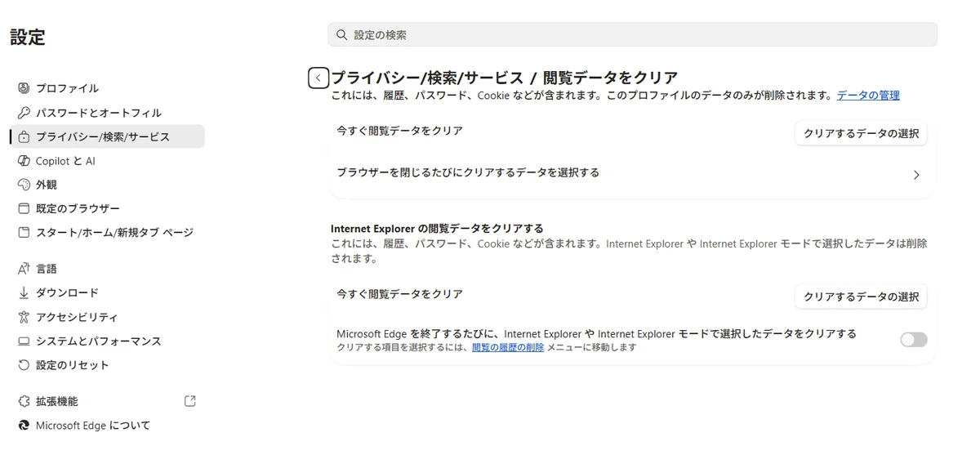The image size is (980, 464).
Task: Open 設定のリセット page
Action: [107, 365]
